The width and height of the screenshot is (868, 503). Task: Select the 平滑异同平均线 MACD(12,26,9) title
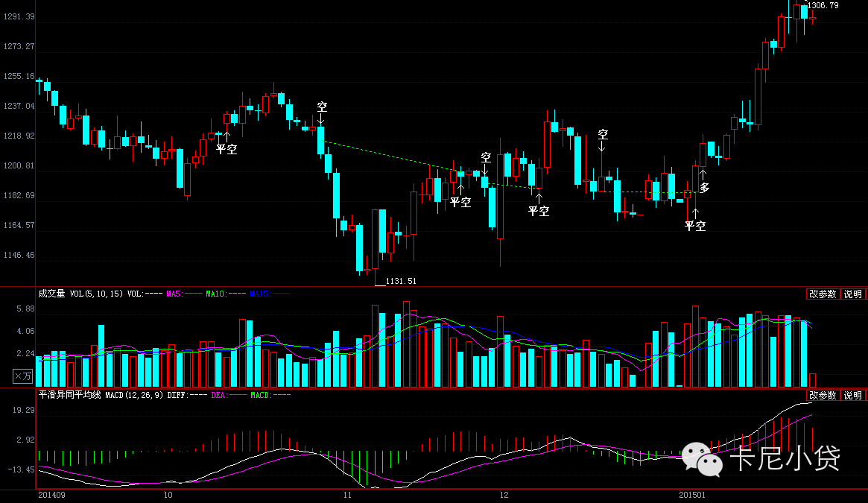pyautogui.click(x=101, y=395)
